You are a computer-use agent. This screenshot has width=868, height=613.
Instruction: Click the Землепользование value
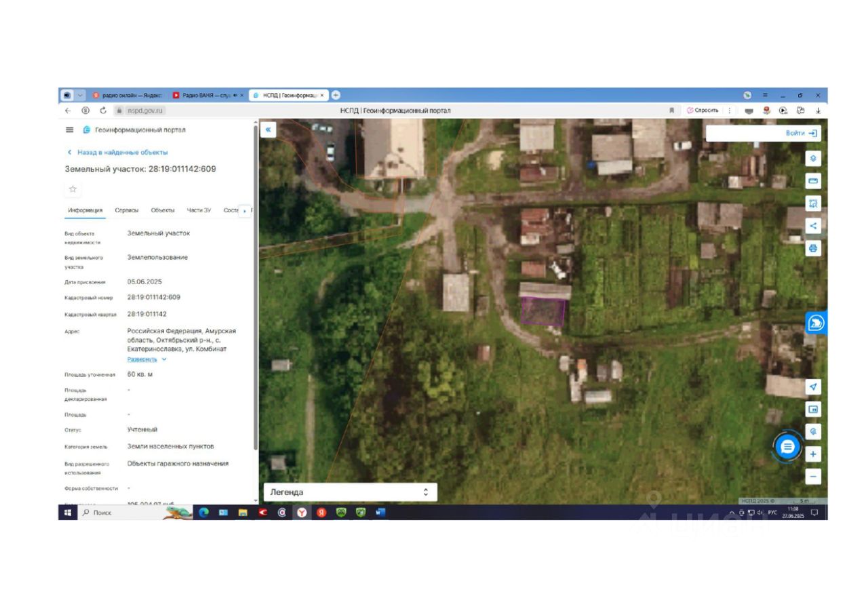click(x=157, y=257)
